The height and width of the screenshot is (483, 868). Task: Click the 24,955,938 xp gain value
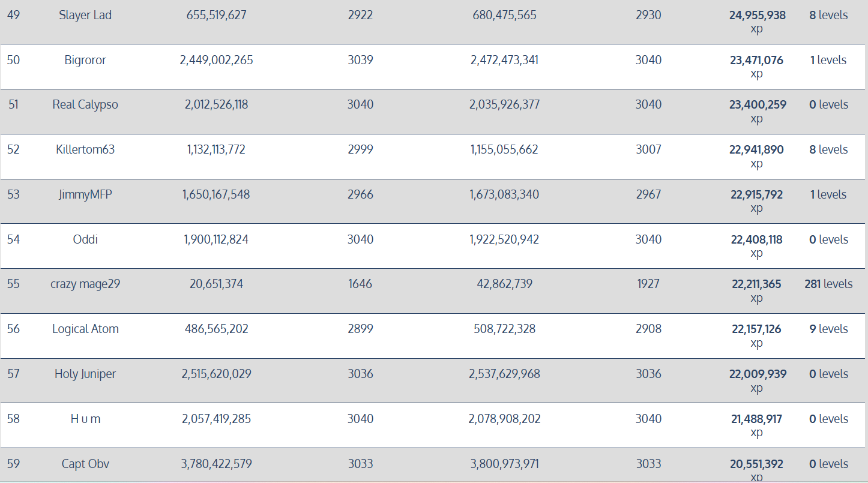pos(757,22)
